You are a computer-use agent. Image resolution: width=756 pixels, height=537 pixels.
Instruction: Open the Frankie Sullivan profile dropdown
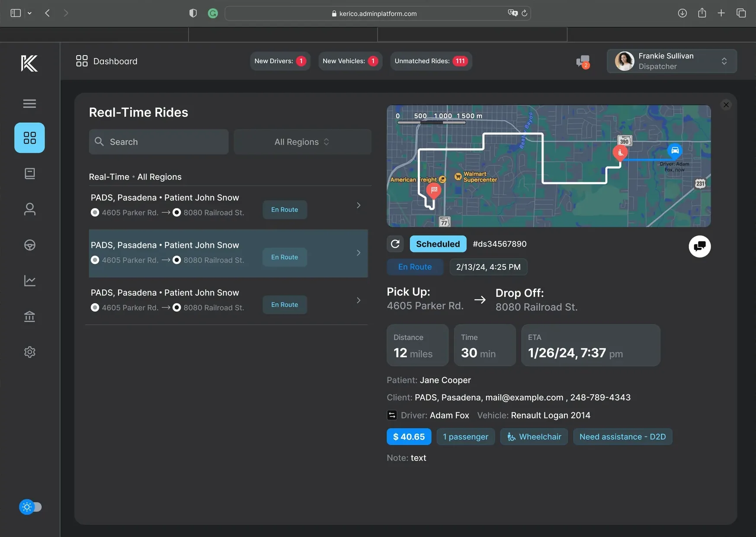pyautogui.click(x=672, y=61)
